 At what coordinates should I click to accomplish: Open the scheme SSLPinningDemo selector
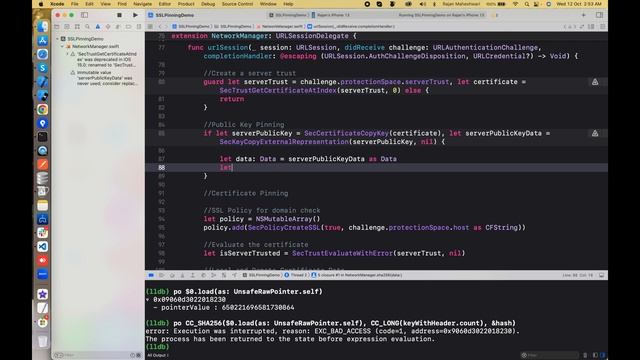(289, 15)
